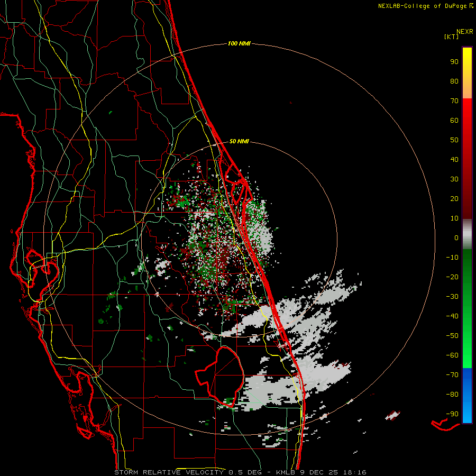Click the -60 value on the velocity scale
Screen dimensions: 476x476
point(452,355)
